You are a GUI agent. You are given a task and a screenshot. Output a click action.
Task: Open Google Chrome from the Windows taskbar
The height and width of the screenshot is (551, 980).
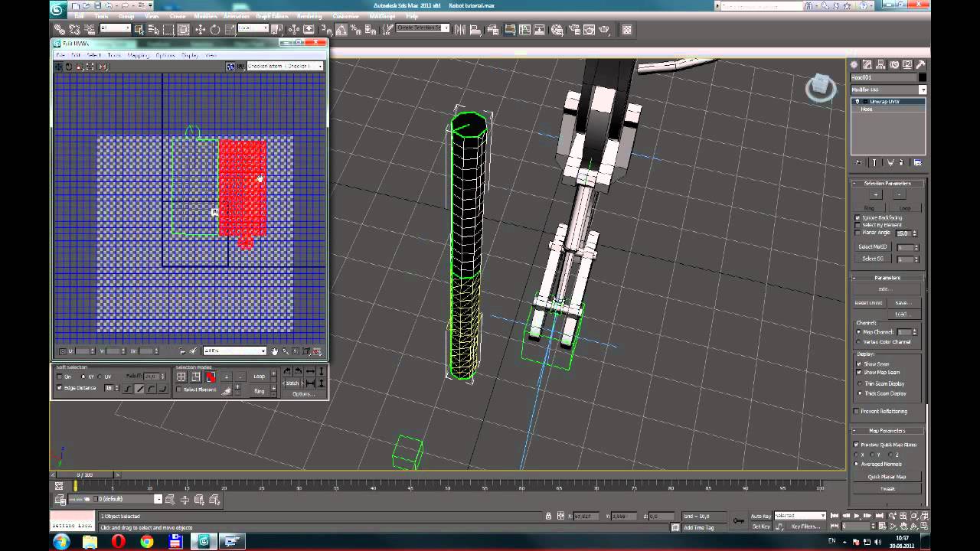click(147, 542)
